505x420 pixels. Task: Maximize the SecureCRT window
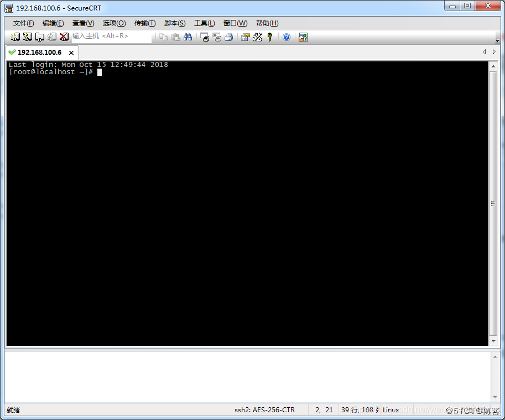[x=467, y=6]
